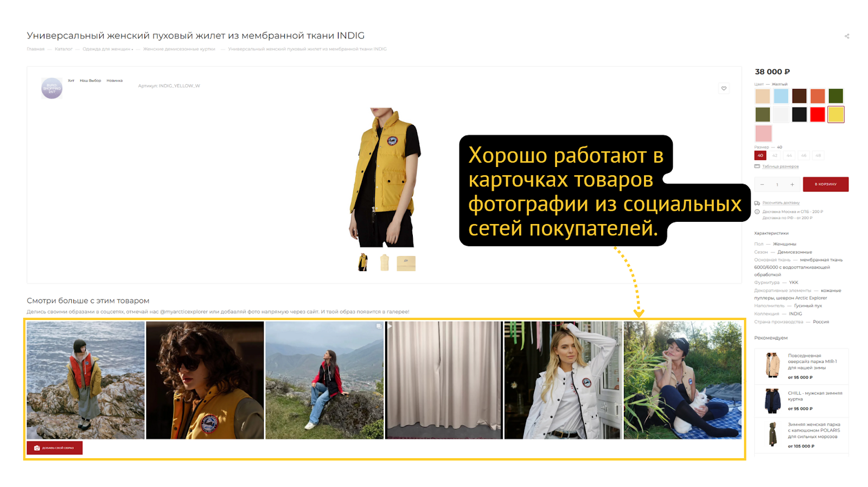This screenshot has height=487, width=868.
Task: Choose the bright red color swatch
Action: click(x=818, y=114)
